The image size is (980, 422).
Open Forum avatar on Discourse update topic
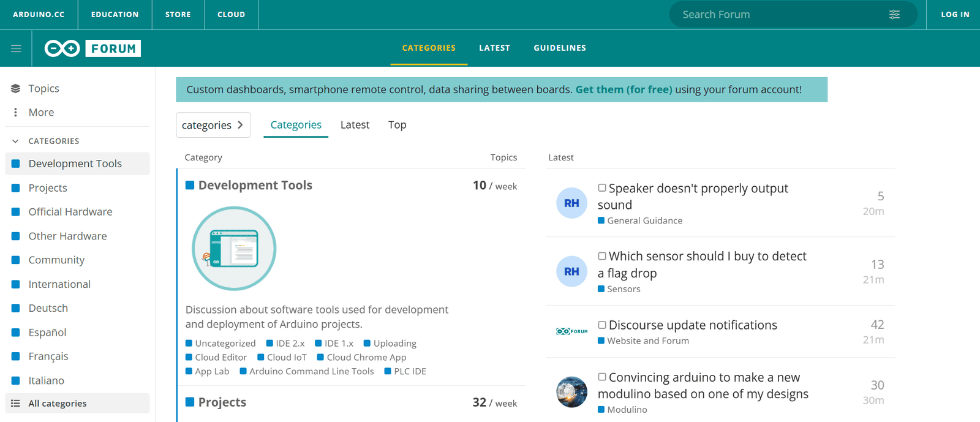[x=571, y=331]
